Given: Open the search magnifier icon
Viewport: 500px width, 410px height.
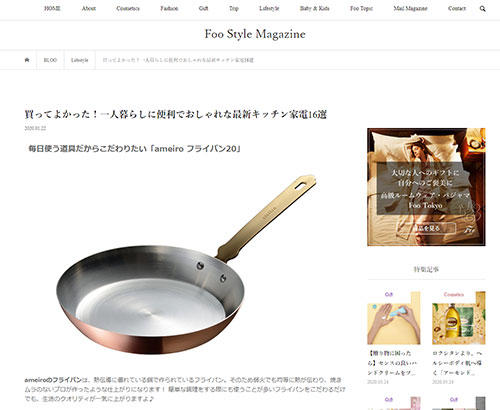Looking at the screenshot, I should tap(482, 9).
